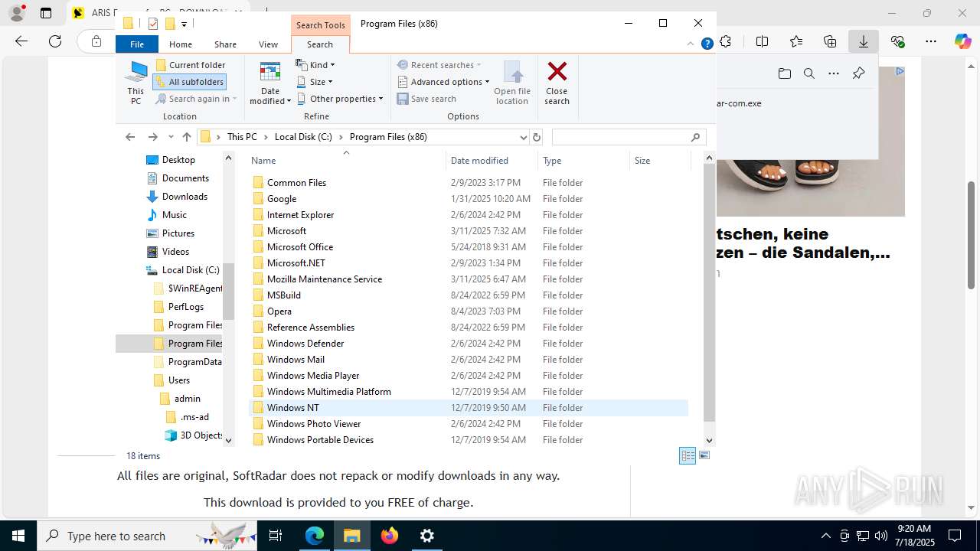This screenshot has height=551, width=980.
Task: Select the Search ribbon tab
Action: click(x=320, y=44)
